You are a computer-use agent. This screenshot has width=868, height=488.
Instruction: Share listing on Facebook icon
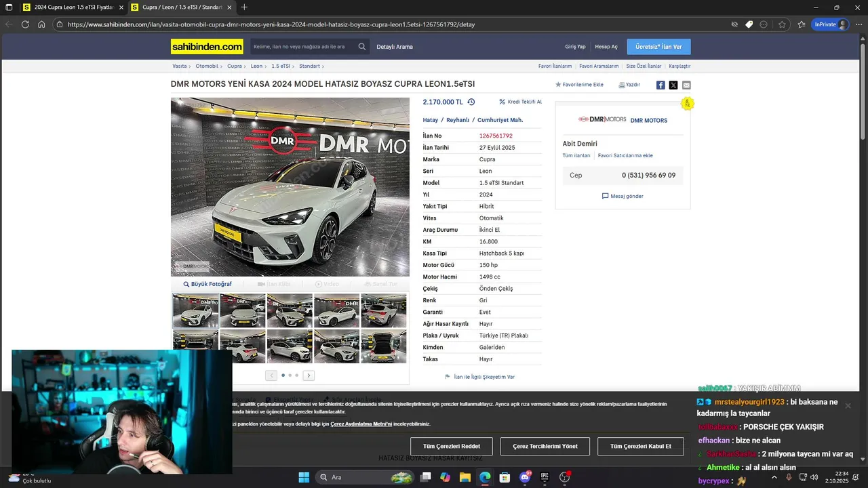tap(660, 85)
